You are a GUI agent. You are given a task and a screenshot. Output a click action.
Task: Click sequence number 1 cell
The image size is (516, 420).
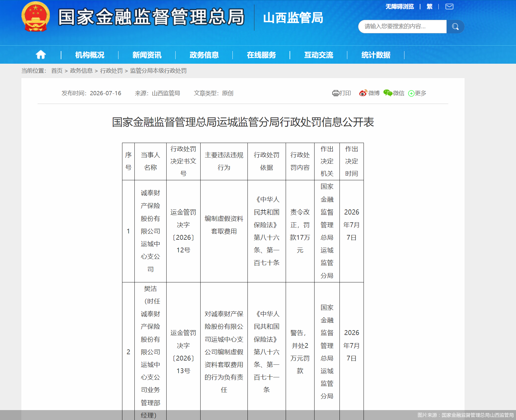pos(128,231)
